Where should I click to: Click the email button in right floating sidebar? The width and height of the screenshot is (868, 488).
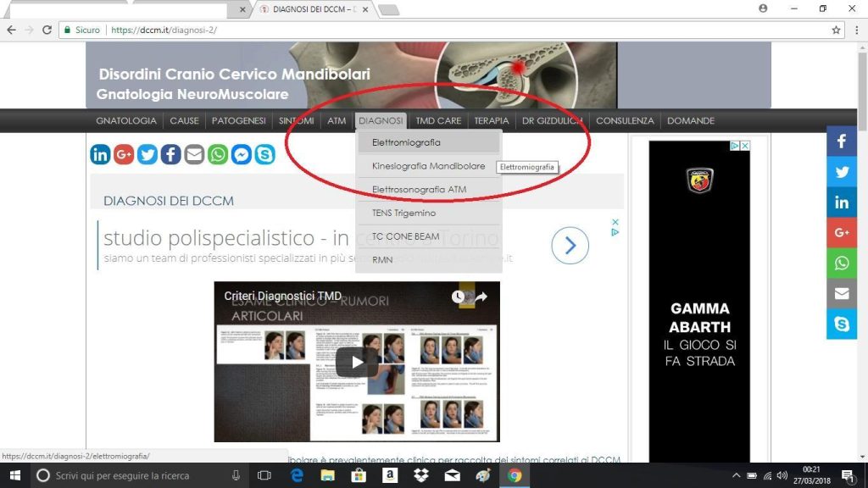(x=842, y=293)
